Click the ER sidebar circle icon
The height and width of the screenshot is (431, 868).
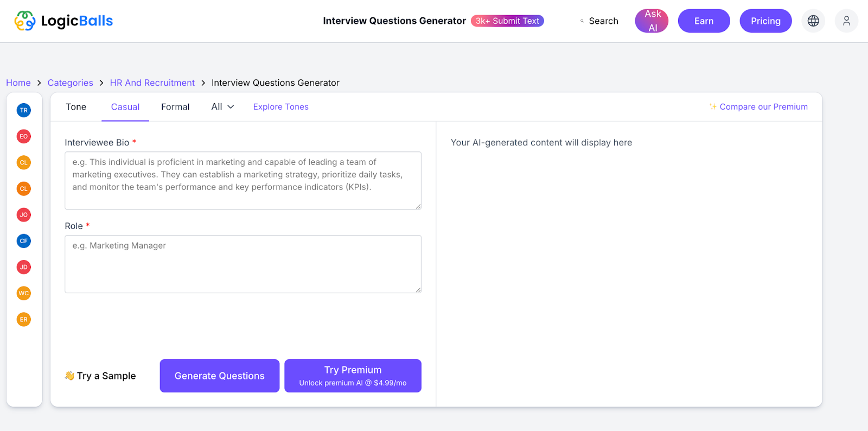(24, 319)
